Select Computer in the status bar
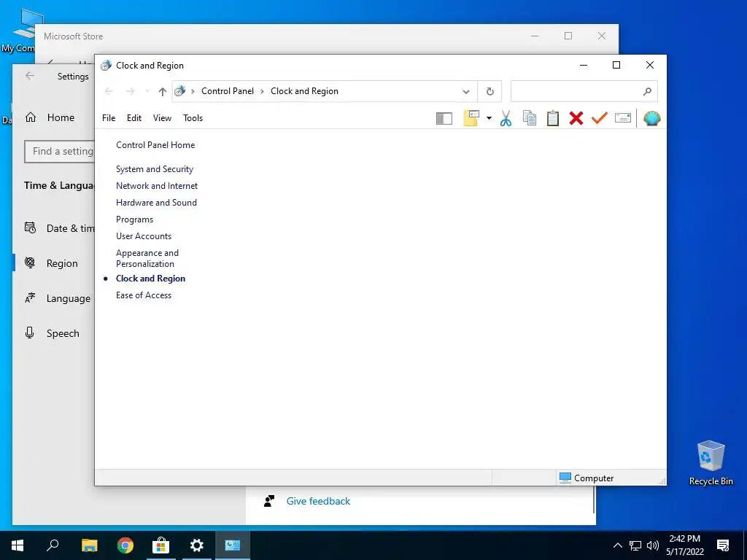This screenshot has width=747, height=560. pos(587,478)
